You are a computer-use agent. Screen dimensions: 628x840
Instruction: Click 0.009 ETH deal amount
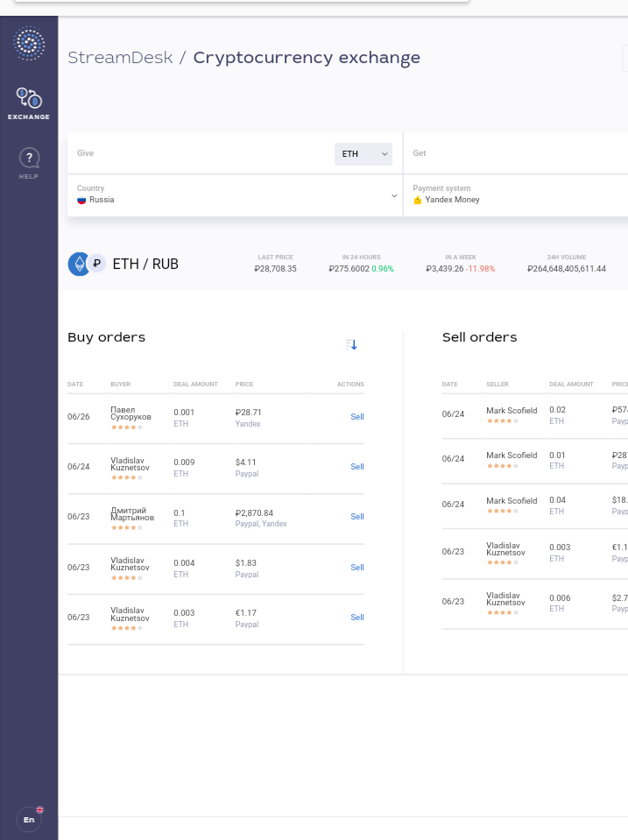(184, 462)
